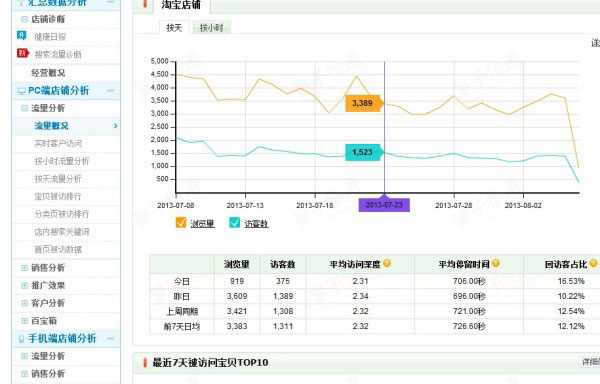Open 首页被访数据 in the sidebar
This screenshot has height=384, width=600.
(58, 249)
